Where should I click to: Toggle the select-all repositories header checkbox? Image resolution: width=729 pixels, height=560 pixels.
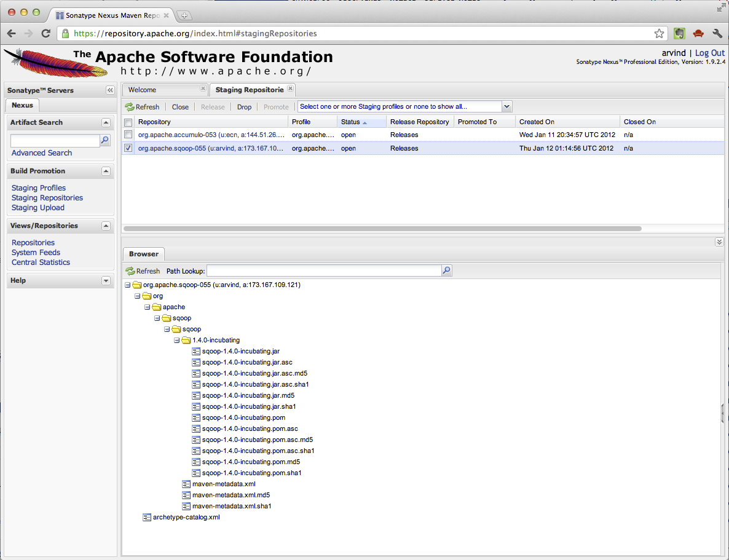(x=128, y=123)
